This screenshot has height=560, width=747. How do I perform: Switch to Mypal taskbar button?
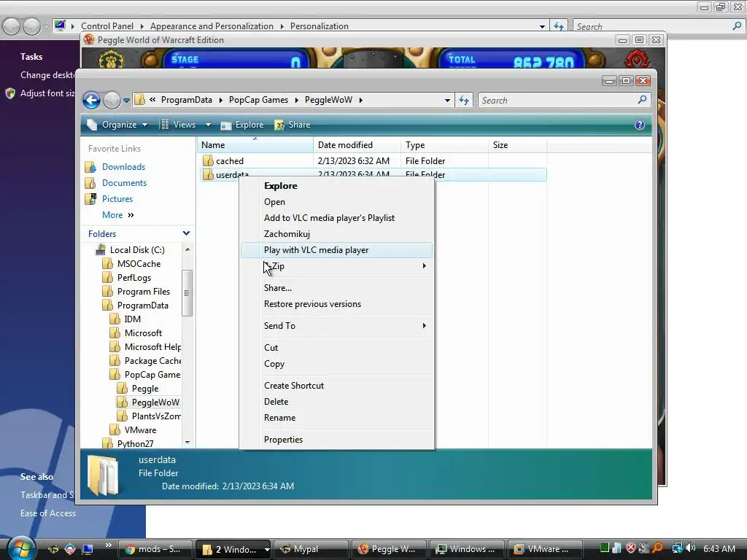click(311, 549)
